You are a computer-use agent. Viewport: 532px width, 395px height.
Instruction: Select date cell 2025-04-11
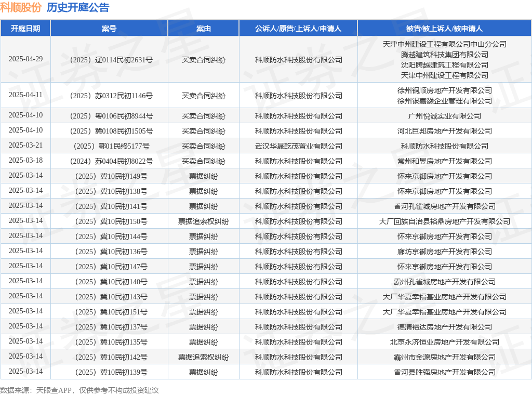pyautogui.click(x=26, y=95)
